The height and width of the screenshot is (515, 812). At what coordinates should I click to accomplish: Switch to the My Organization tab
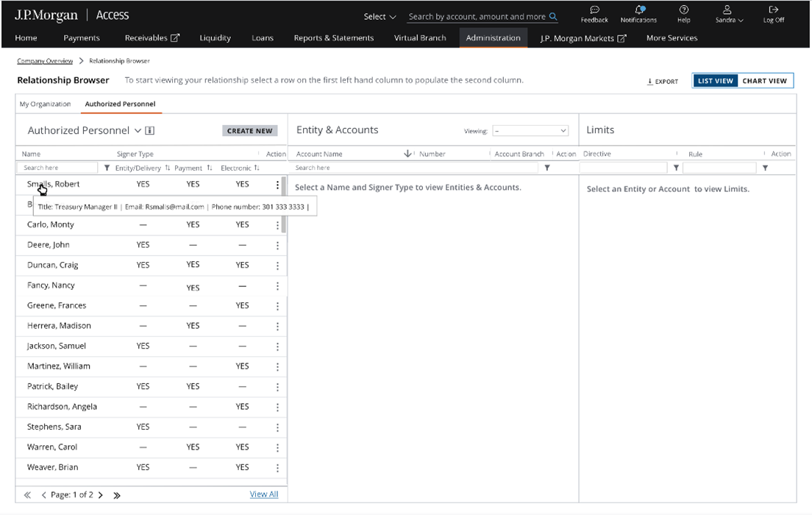[46, 104]
